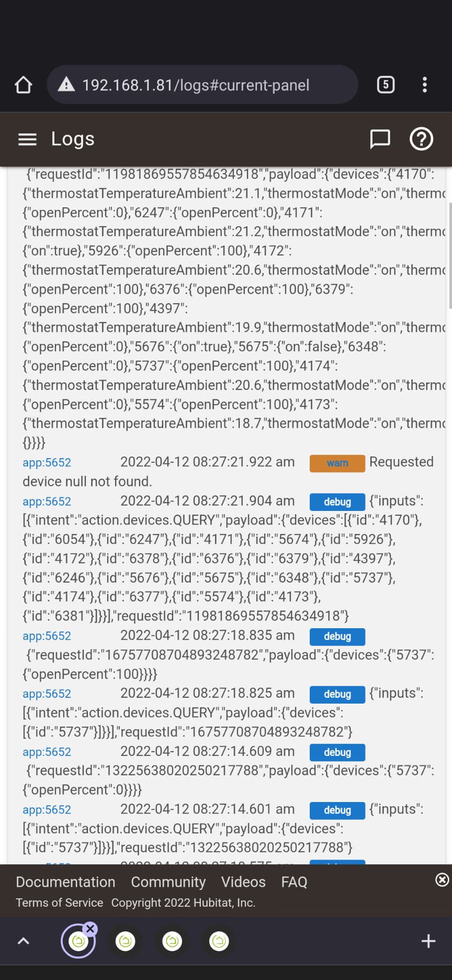Image resolution: width=452 pixels, height=980 pixels.
Task: Open the Documentation footer link
Action: click(65, 882)
